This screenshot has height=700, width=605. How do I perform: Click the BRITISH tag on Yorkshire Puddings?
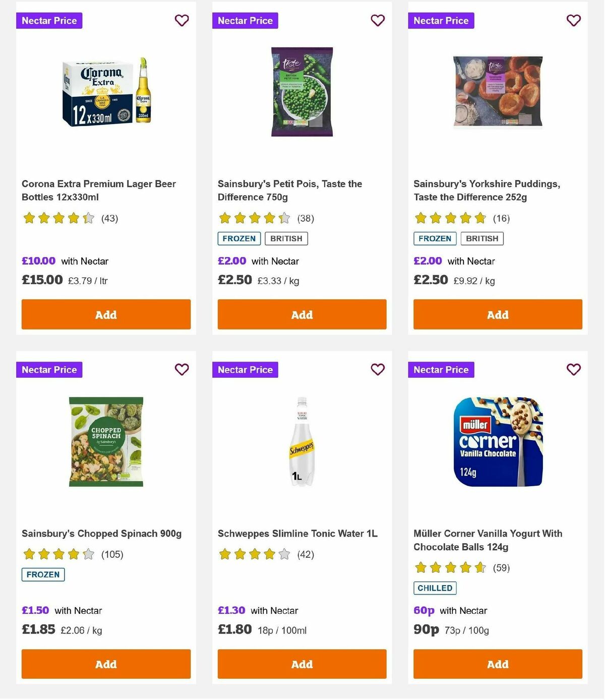(481, 238)
